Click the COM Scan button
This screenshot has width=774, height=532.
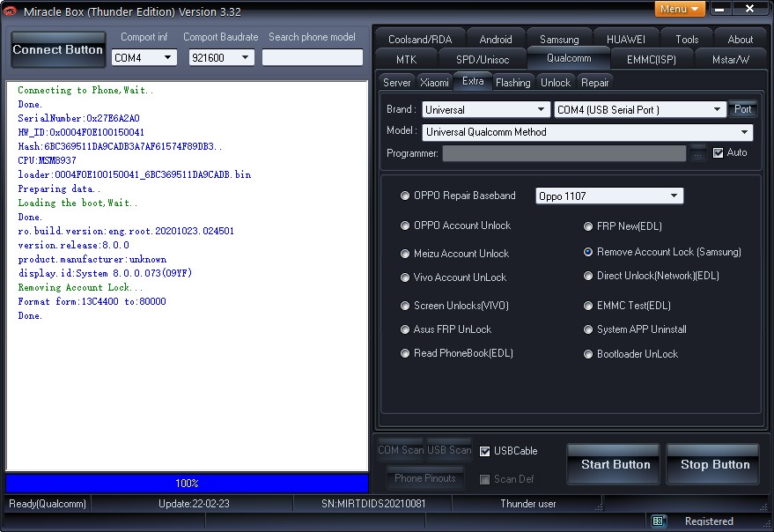tap(401, 450)
